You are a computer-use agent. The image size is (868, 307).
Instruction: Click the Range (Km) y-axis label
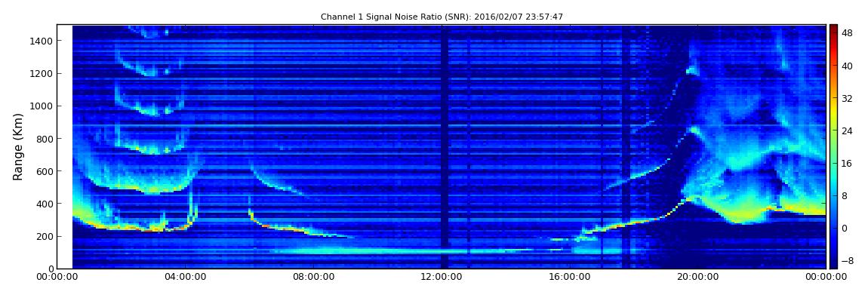point(18,146)
